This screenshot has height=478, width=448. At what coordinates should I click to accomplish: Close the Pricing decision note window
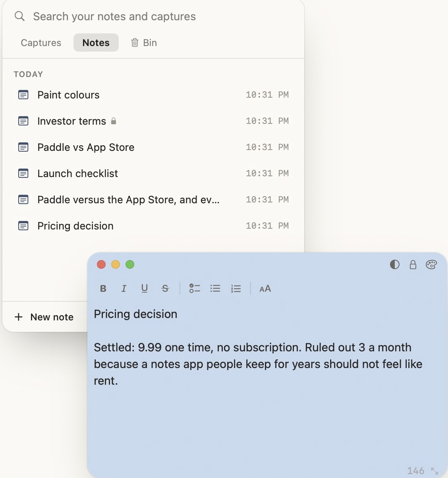click(x=101, y=264)
